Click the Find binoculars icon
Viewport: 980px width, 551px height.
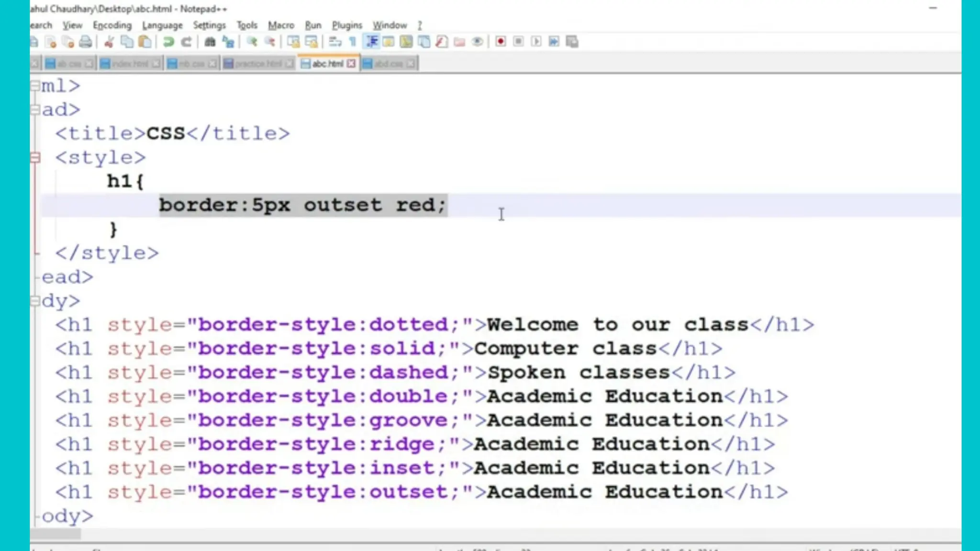pos(210,42)
